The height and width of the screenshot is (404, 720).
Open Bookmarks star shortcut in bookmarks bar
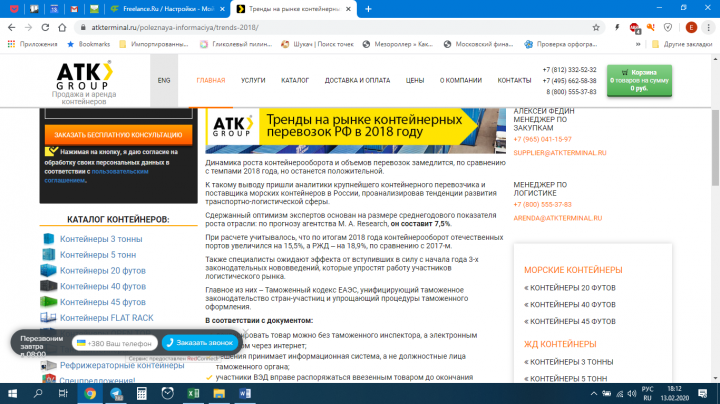click(x=89, y=44)
